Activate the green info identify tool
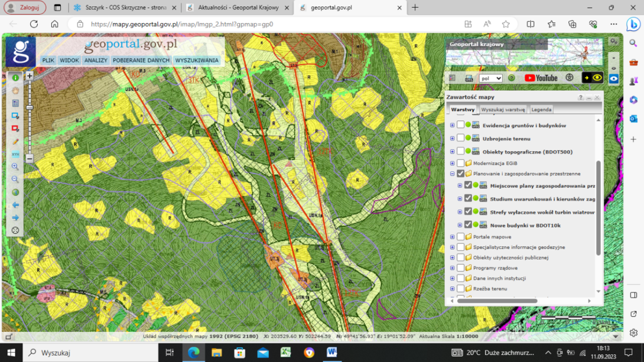644x362 pixels. click(x=15, y=77)
